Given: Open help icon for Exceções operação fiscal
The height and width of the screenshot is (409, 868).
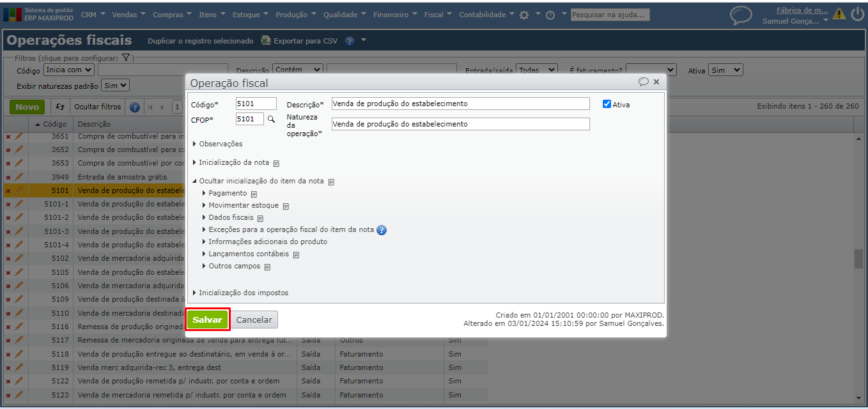Looking at the screenshot, I should pos(382,230).
